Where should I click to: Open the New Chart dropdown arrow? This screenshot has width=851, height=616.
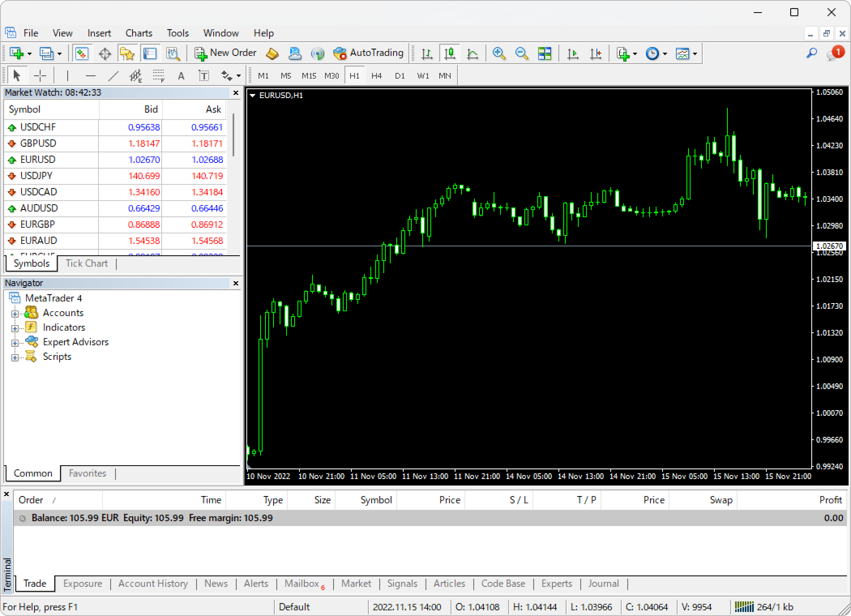(x=30, y=54)
